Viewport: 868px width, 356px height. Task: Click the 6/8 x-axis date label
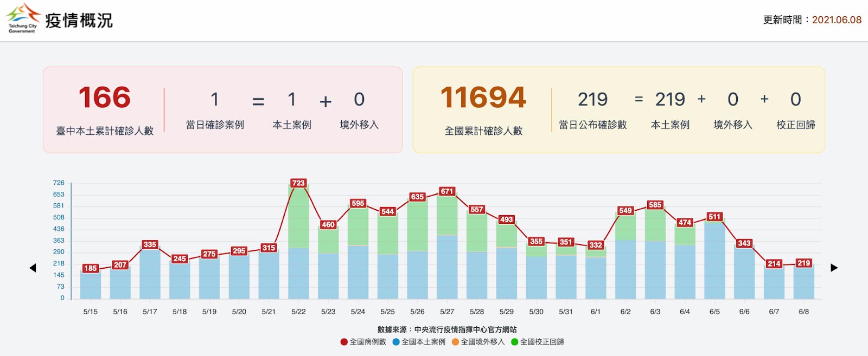click(x=804, y=312)
